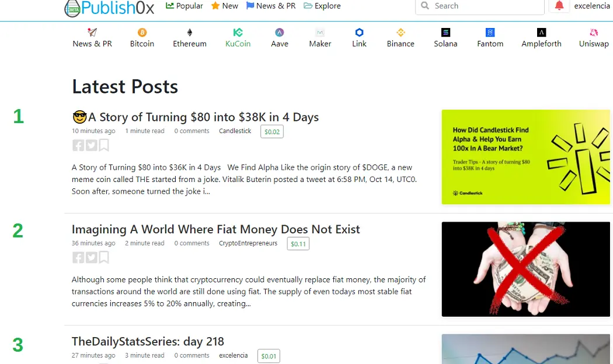Open the Popular posts page
The width and height of the screenshot is (613, 364).
[184, 6]
